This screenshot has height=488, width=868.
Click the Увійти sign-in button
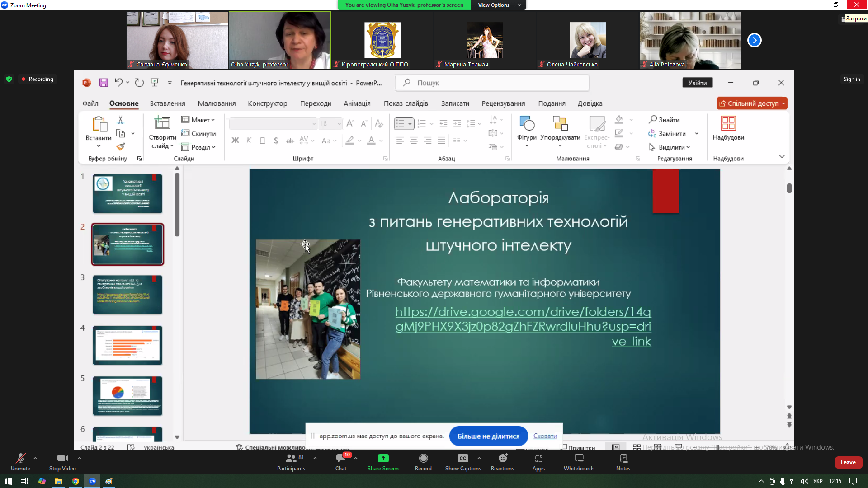[697, 83]
